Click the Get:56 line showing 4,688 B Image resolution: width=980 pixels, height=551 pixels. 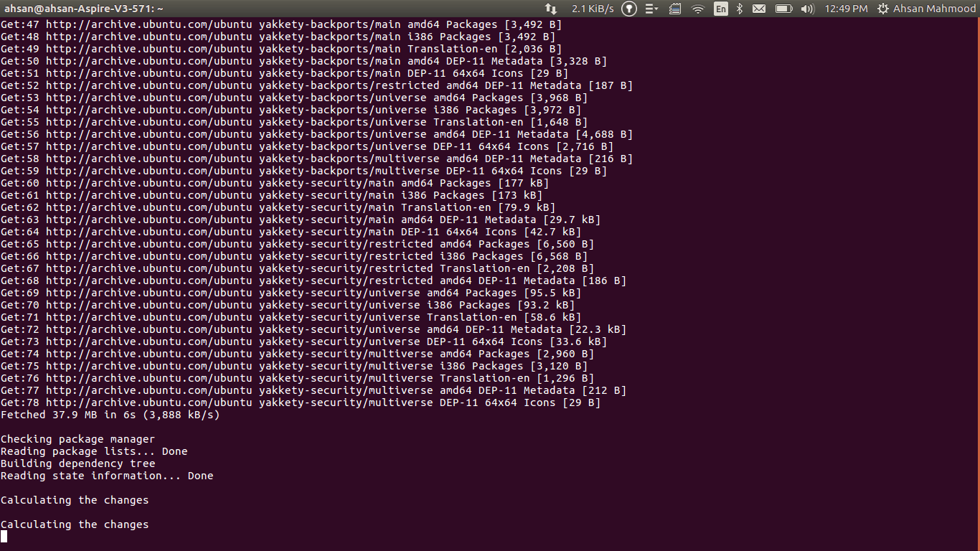[x=317, y=134]
